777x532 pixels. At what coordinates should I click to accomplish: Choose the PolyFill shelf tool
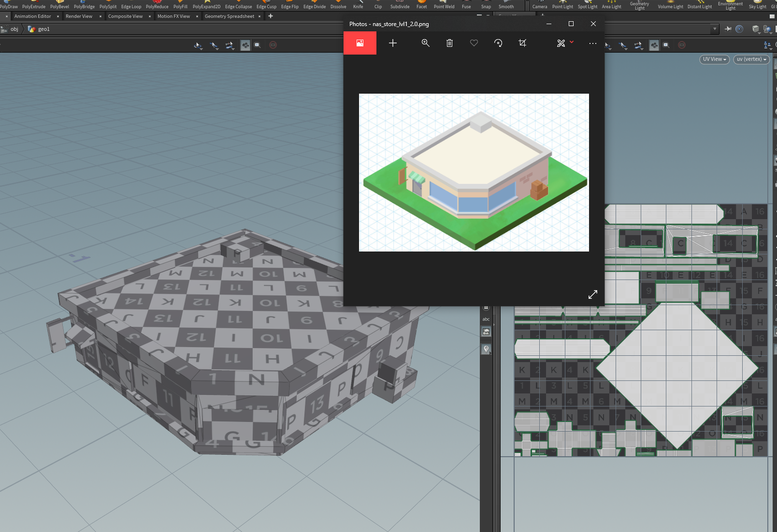coord(180,5)
